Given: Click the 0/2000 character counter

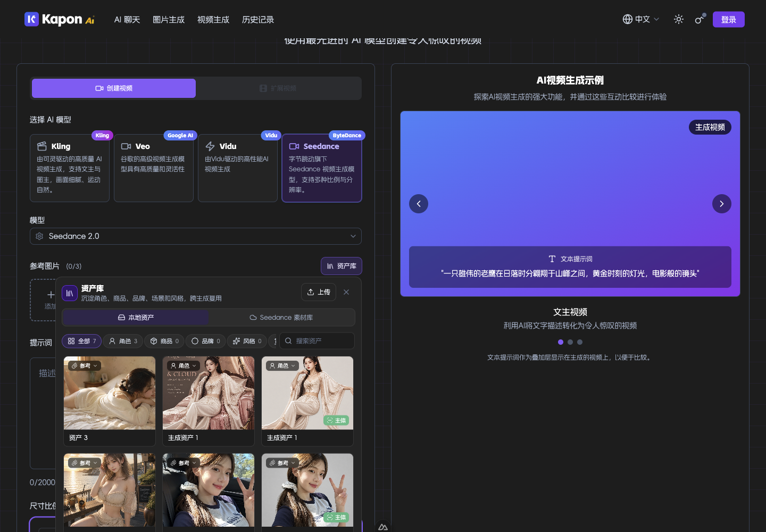Looking at the screenshot, I should coord(43,483).
